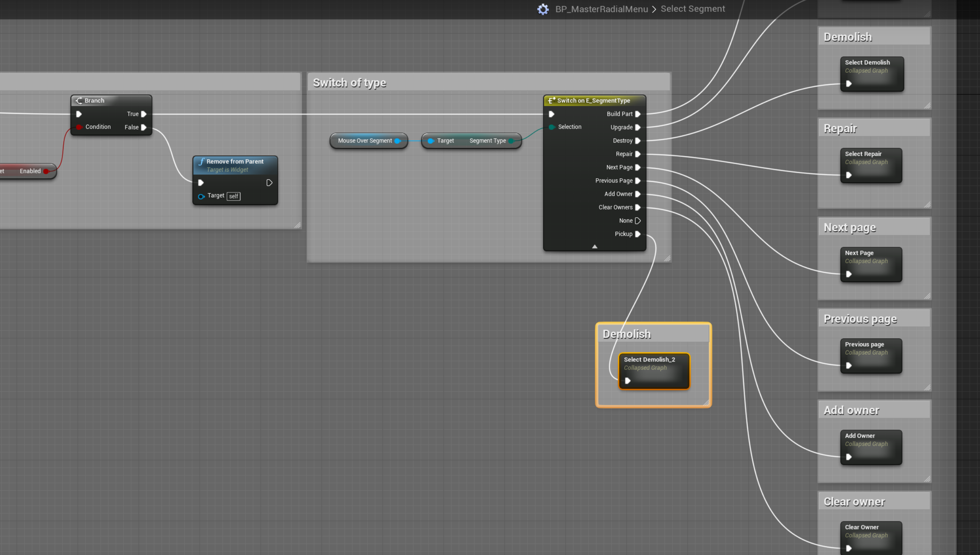The image size is (980, 555).
Task: Open BP_MasterRadialMenu breadcrumb
Action: tap(601, 9)
